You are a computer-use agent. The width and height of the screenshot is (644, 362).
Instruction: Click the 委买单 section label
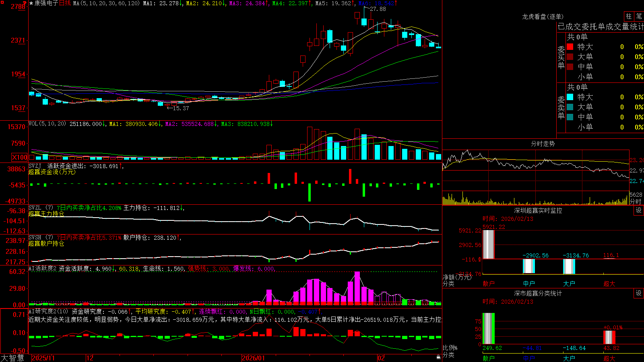coord(561,57)
